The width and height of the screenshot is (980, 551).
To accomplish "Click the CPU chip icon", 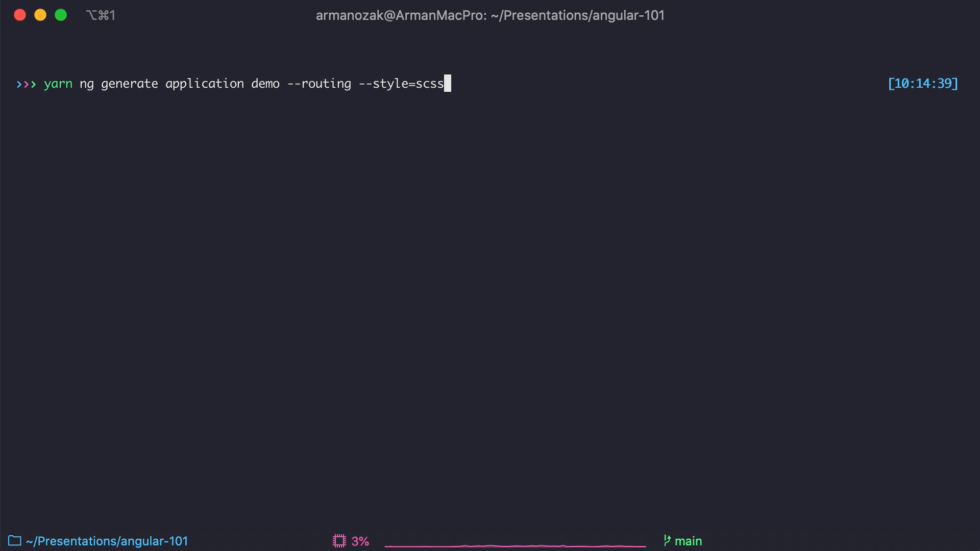I will [339, 541].
